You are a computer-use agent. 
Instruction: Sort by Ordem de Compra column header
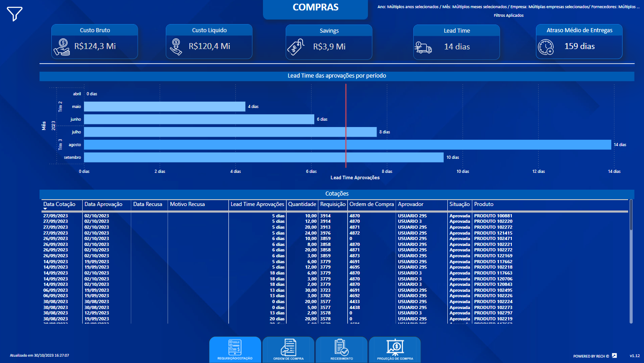[372, 204]
